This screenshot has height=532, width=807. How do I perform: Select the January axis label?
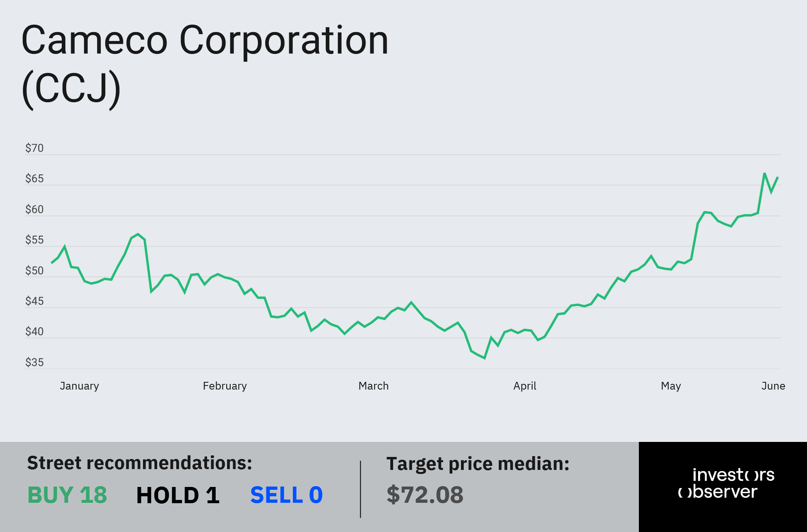point(80,386)
